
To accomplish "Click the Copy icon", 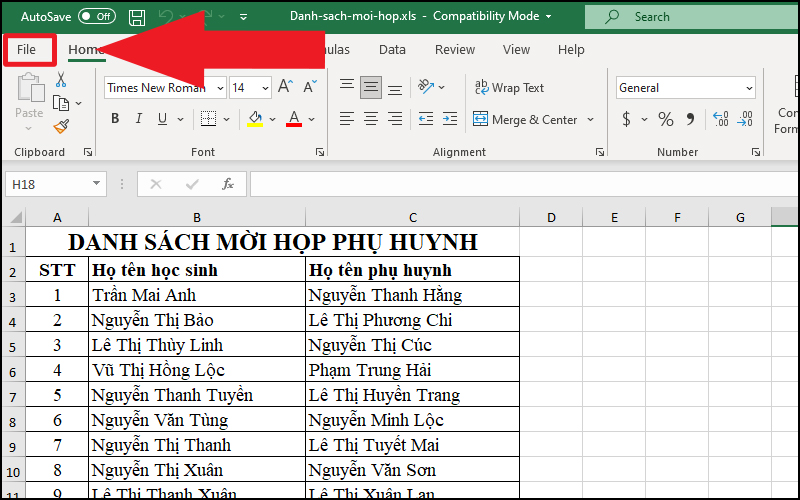I will click(x=61, y=104).
